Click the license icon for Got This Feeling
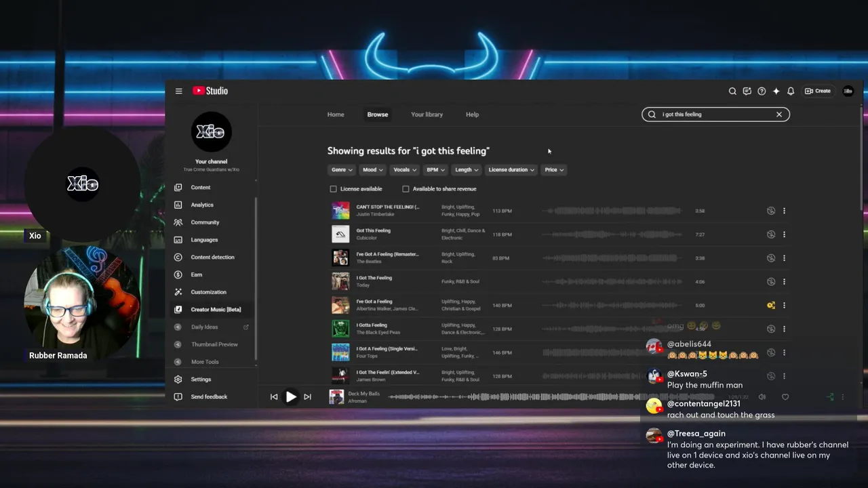This screenshot has width=868, height=488. 771,235
